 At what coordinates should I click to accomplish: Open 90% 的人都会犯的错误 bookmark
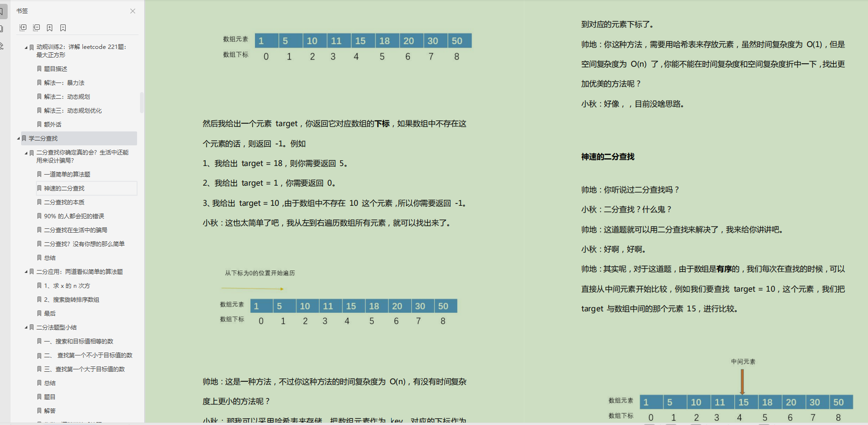click(x=74, y=216)
